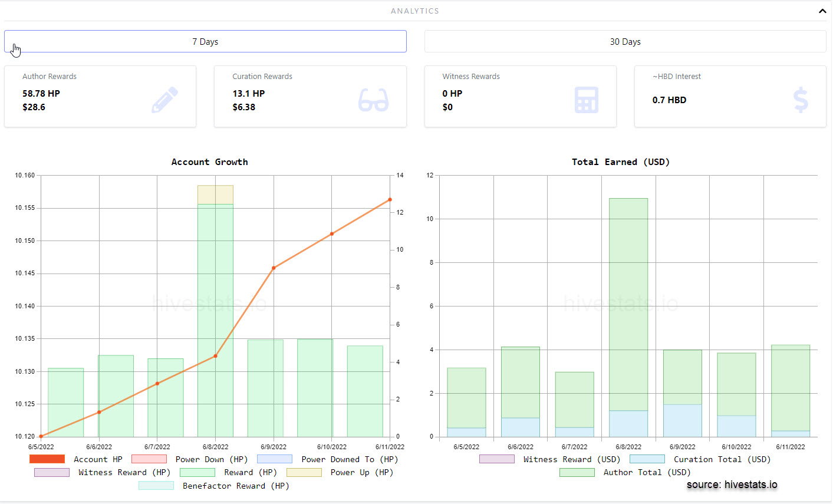The width and height of the screenshot is (833, 504).
Task: Switch to the 30 Days view
Action: (x=625, y=41)
